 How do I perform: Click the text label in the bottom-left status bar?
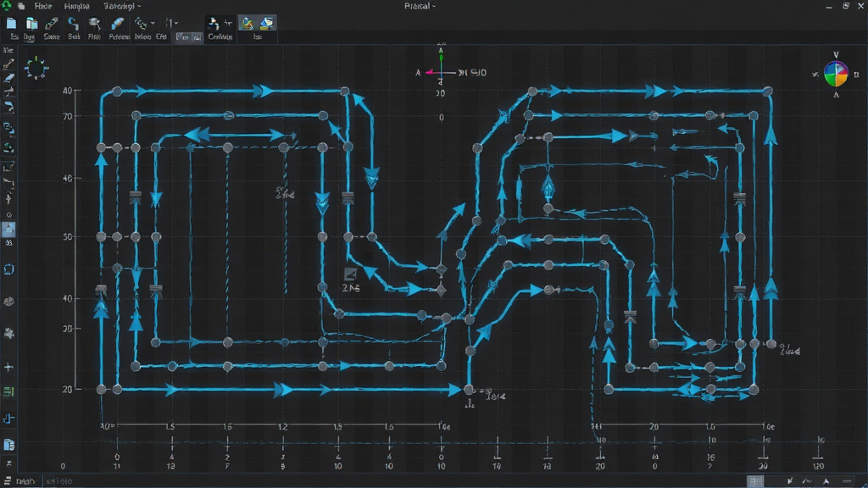click(x=25, y=481)
